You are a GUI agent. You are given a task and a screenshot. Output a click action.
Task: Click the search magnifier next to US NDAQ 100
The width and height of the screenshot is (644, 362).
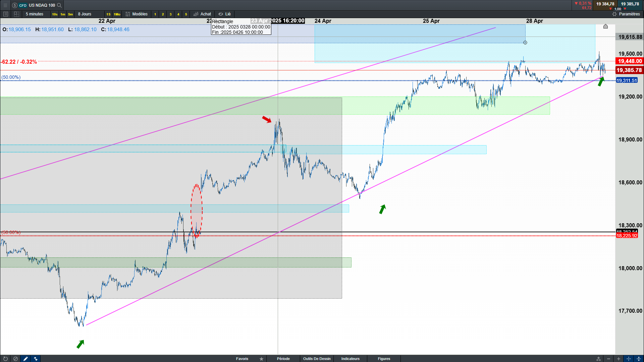[59, 5]
